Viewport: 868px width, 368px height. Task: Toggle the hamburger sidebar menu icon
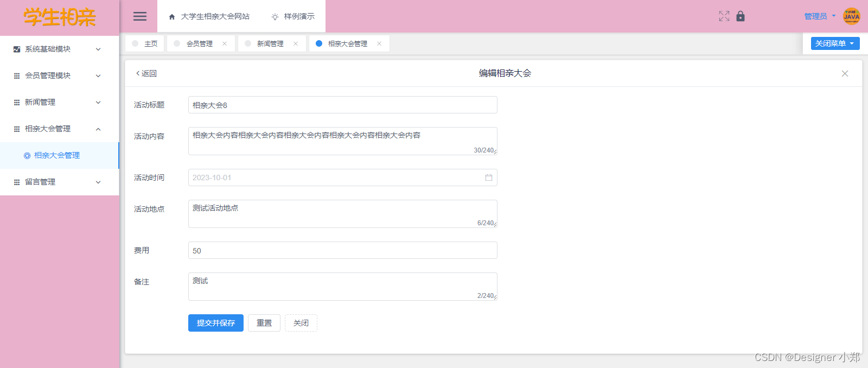[140, 16]
